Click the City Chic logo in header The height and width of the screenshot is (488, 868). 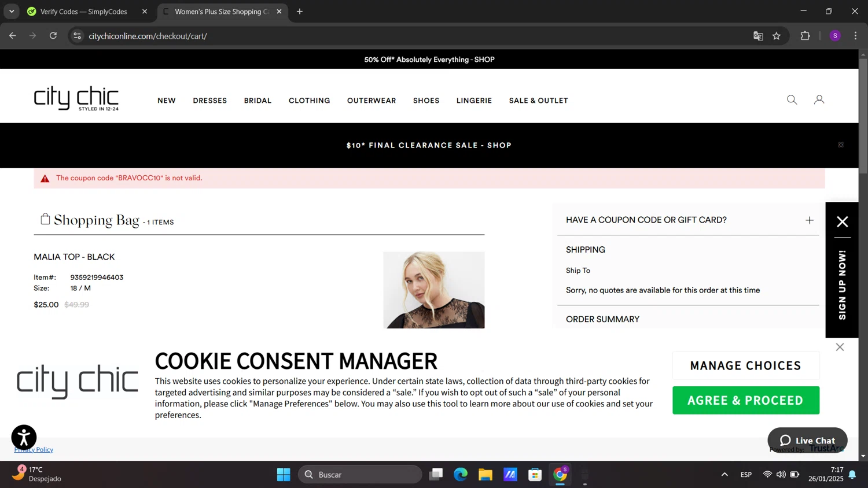(x=76, y=98)
